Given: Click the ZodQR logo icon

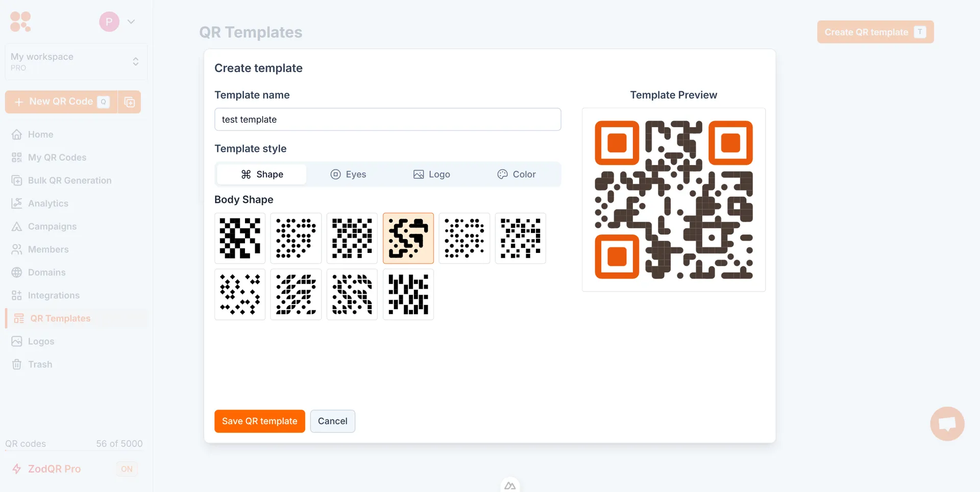Looking at the screenshot, I should pos(20,21).
